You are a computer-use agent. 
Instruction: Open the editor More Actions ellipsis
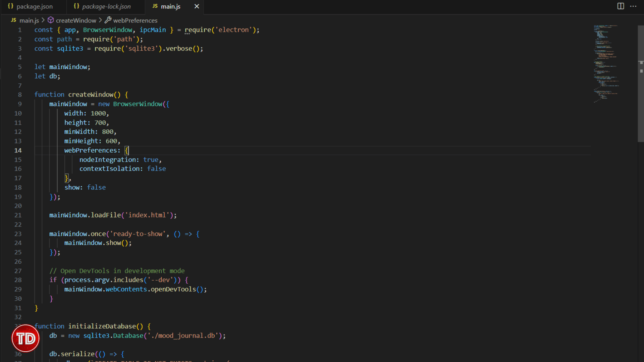633,6
